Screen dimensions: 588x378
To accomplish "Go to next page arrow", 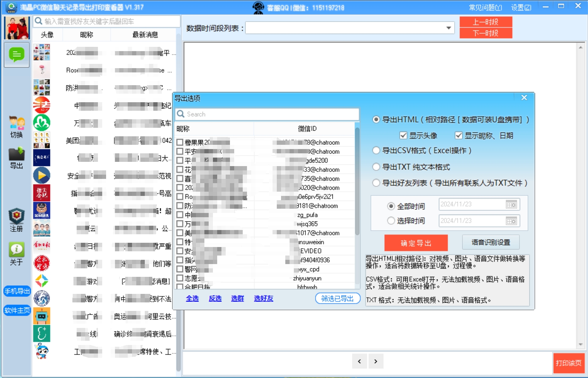I will click(x=376, y=361).
